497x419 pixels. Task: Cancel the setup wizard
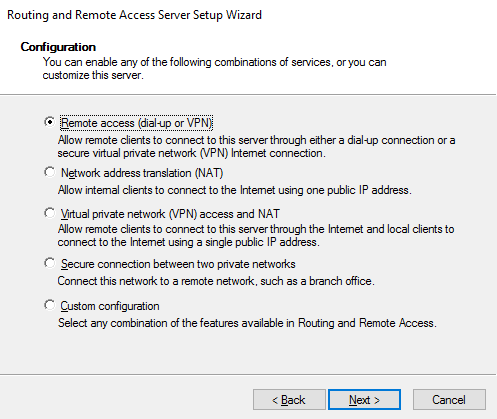coord(449,399)
